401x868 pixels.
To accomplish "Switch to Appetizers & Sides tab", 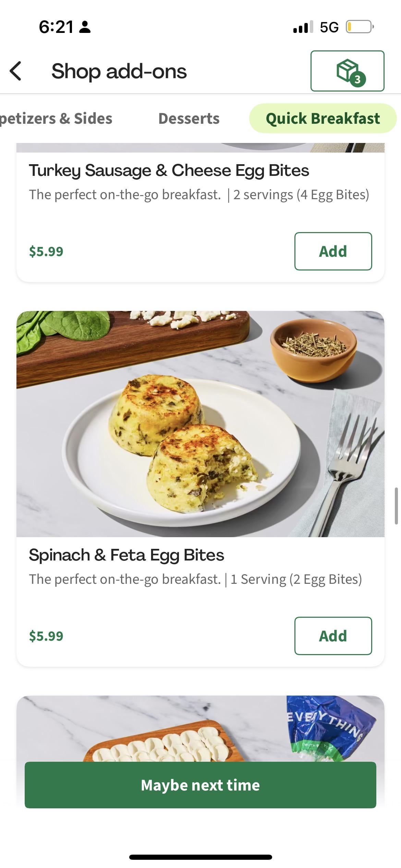I will [56, 119].
